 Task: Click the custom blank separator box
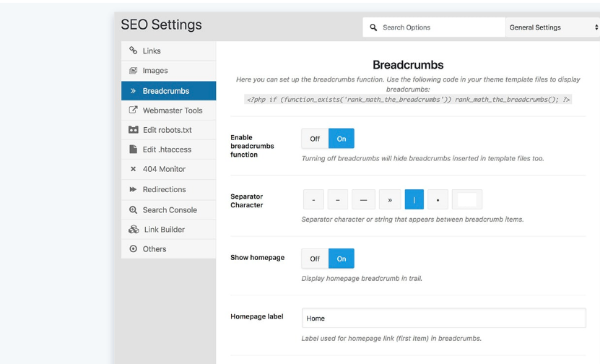coord(467,199)
